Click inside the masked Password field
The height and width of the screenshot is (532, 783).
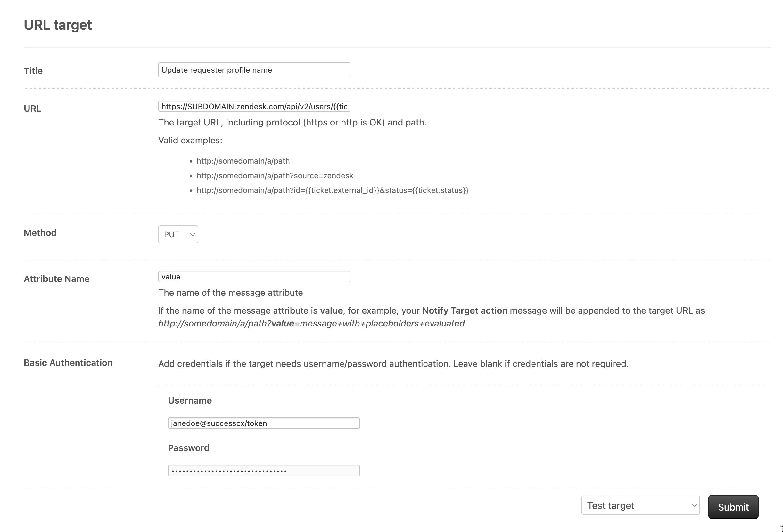point(264,470)
